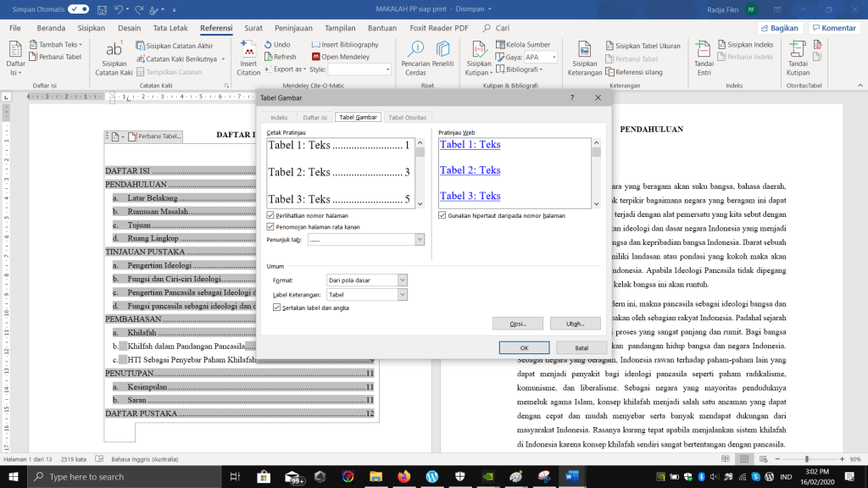Click the OK button in dialog
The image size is (868, 488).
pos(524,348)
